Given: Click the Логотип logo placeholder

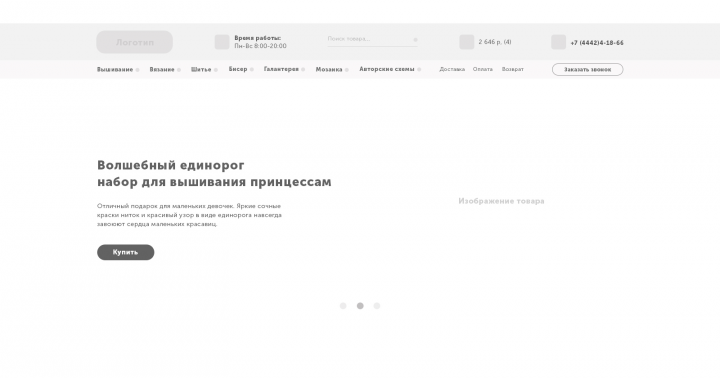Looking at the screenshot, I should coord(135,42).
